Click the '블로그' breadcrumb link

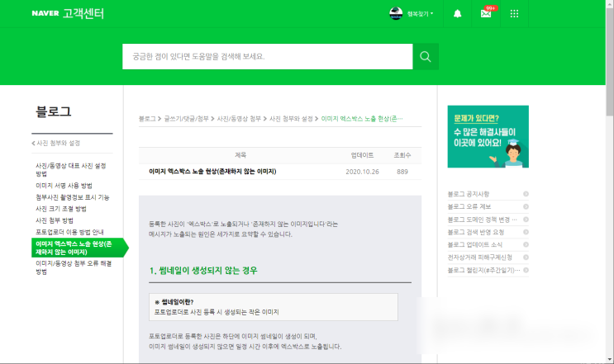click(x=147, y=119)
